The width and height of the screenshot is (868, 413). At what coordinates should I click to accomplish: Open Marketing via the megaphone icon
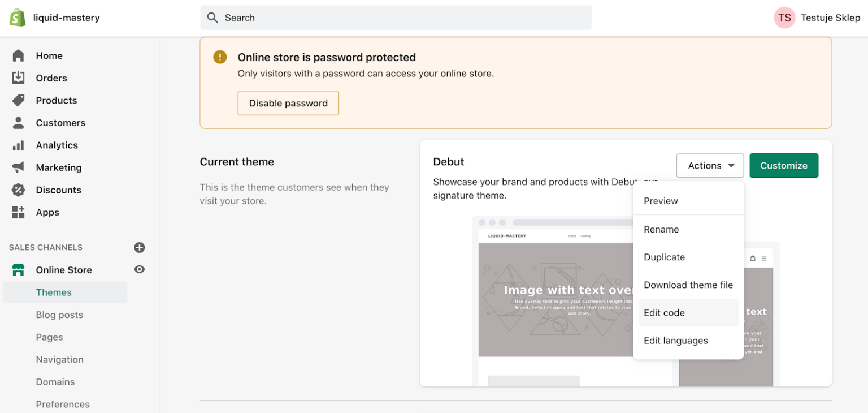point(18,167)
